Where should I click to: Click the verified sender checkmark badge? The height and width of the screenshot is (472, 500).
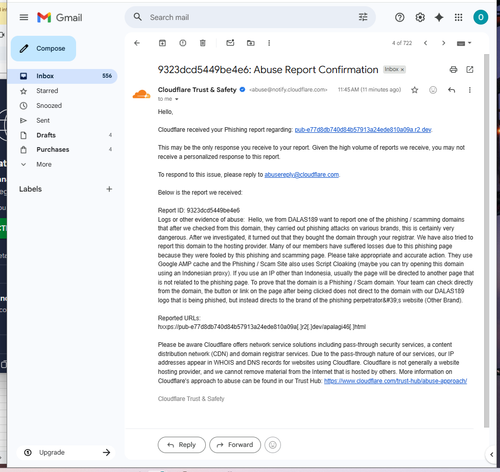[x=242, y=90]
